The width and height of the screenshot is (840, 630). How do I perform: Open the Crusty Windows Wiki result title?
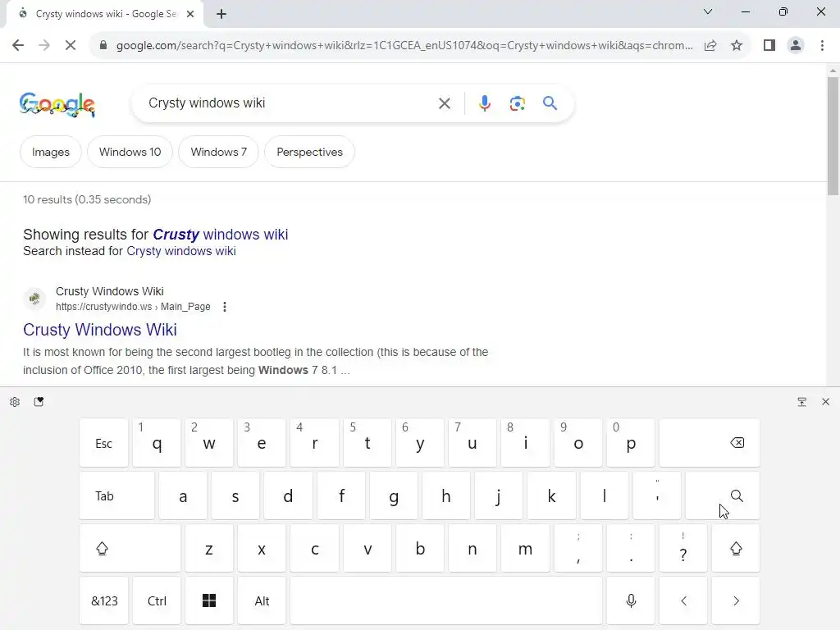99,330
